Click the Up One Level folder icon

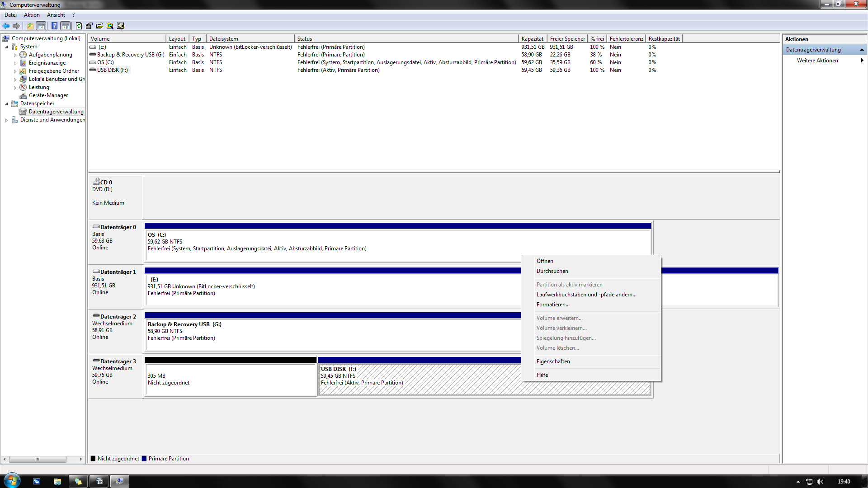point(30,26)
